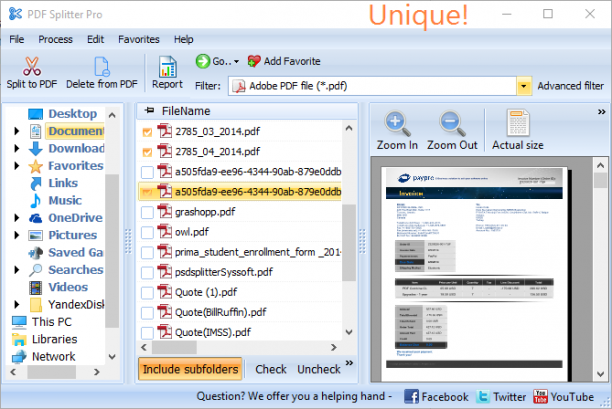Open the Advanced filter link
This screenshot has height=409, width=612.
point(571,86)
